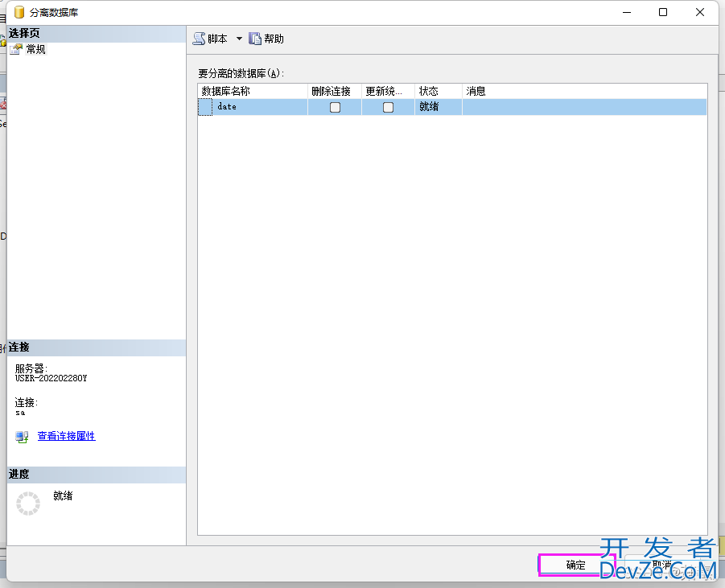Open the Script dropdown arrow next to 脚本

(x=239, y=39)
